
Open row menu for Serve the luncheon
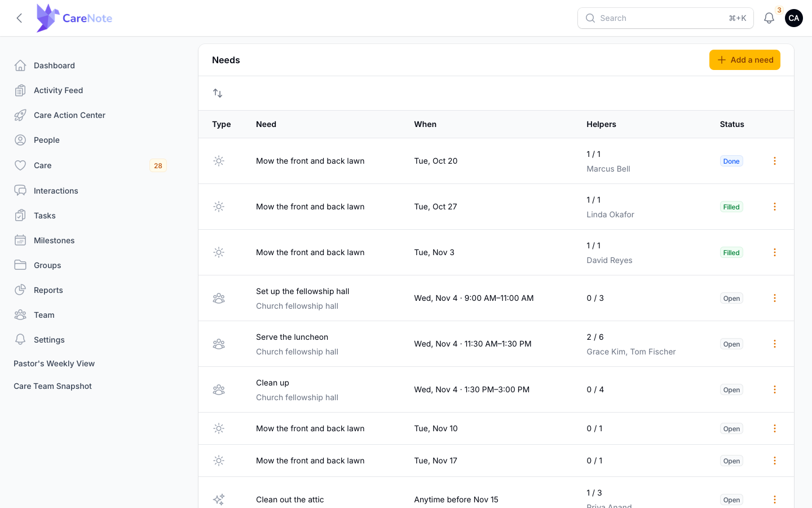coord(775,344)
